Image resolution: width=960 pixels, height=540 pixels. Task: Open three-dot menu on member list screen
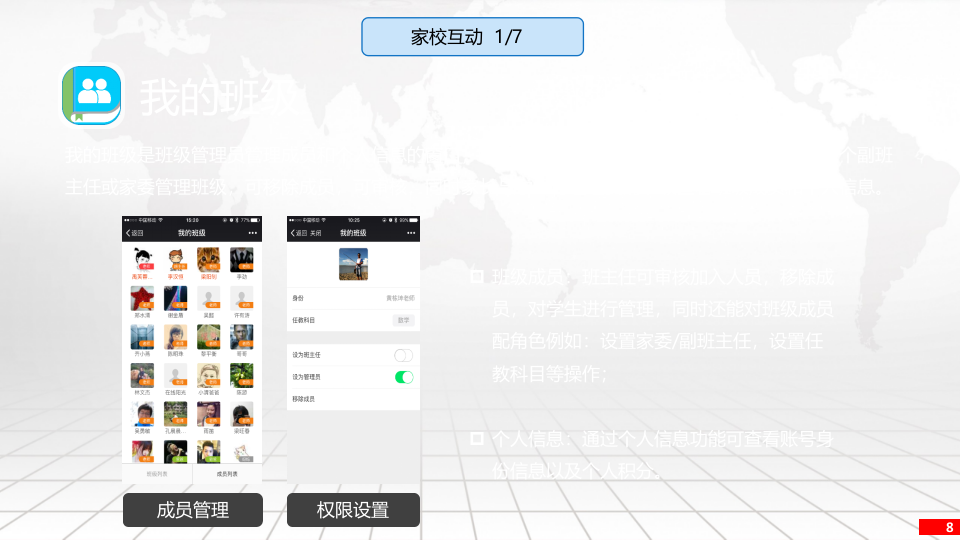coord(252,233)
